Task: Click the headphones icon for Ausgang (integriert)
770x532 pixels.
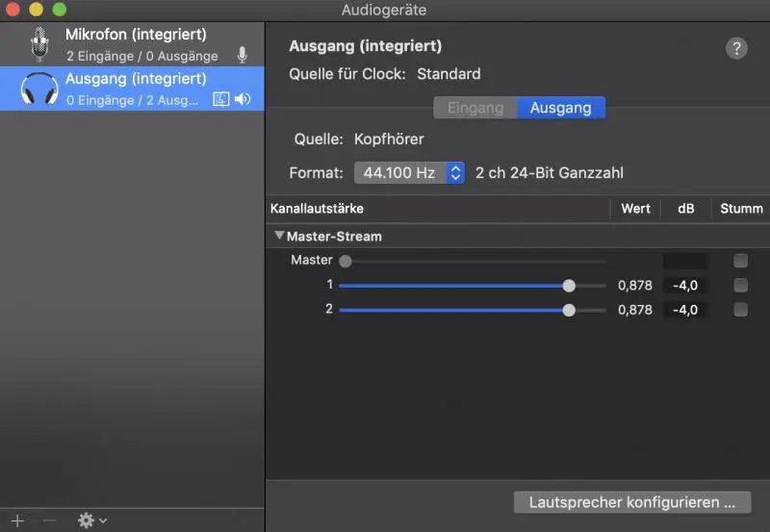Action: 39,89
